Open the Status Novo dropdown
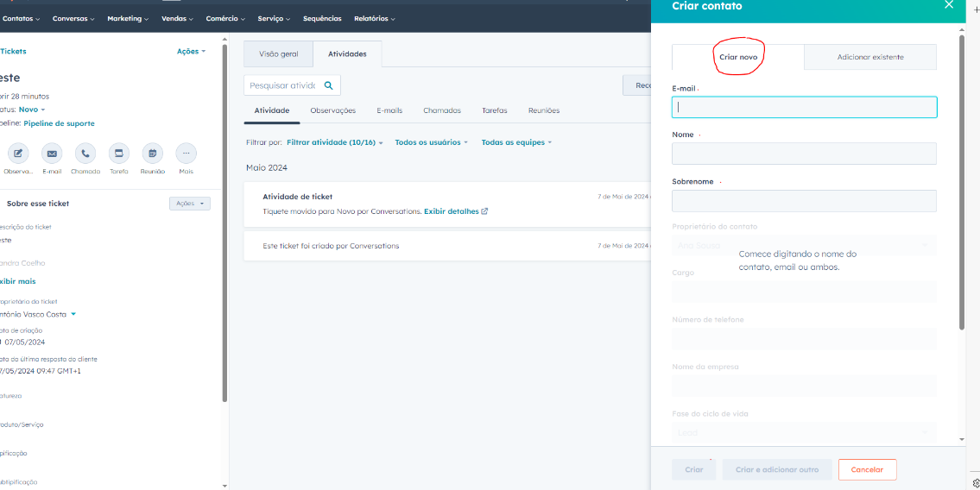 click(32, 110)
